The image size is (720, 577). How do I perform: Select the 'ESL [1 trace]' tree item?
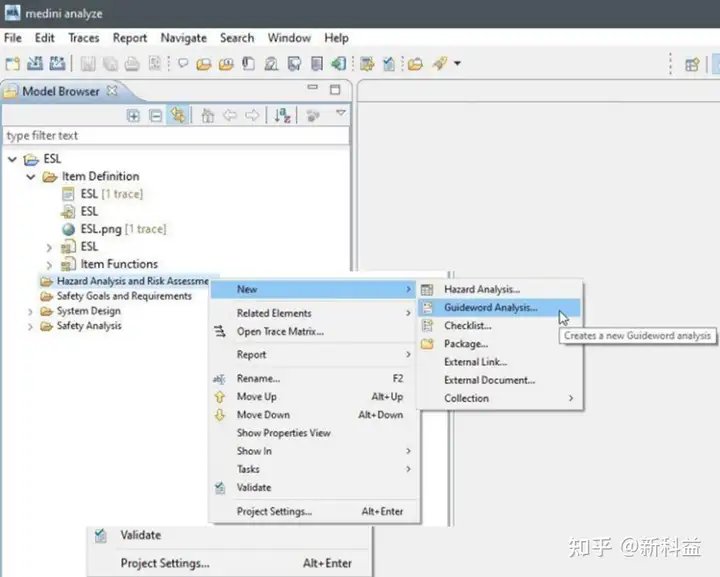coord(112,194)
